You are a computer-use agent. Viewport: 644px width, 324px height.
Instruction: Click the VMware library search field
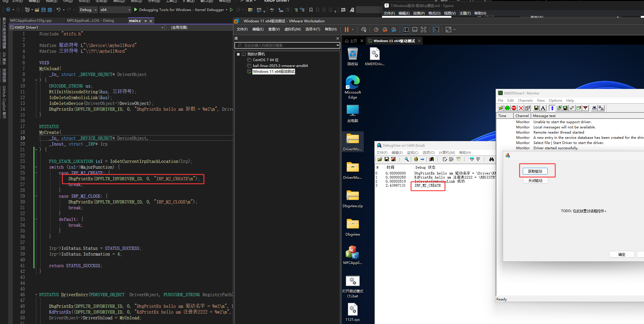[x=287, y=45]
